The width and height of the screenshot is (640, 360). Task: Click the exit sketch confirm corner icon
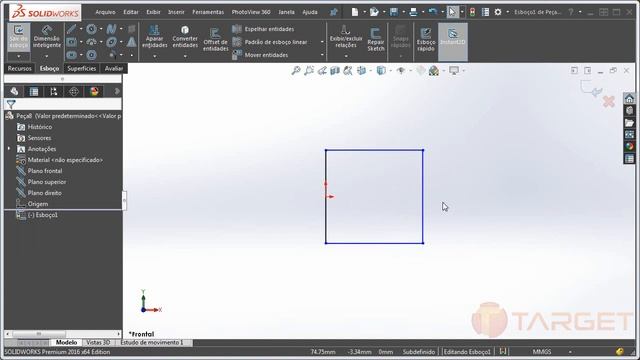[591, 88]
